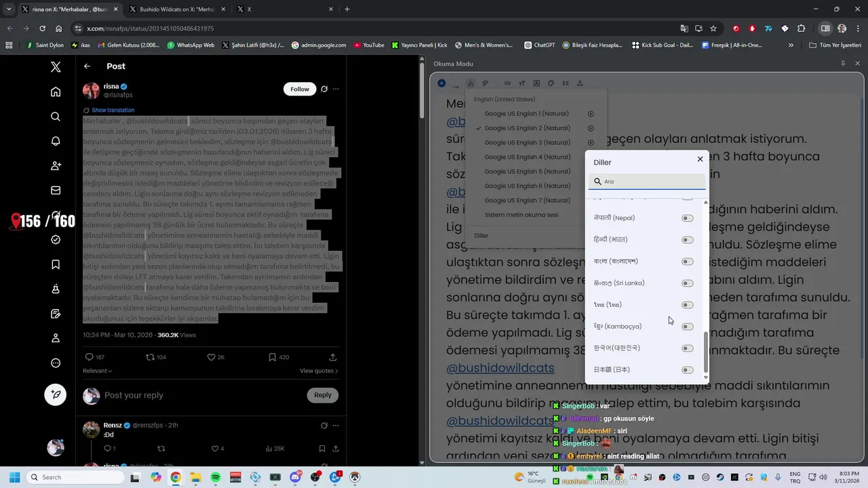The image size is (868, 488).
Task: Select Google US English 5 (Natural) voice
Action: (526, 171)
